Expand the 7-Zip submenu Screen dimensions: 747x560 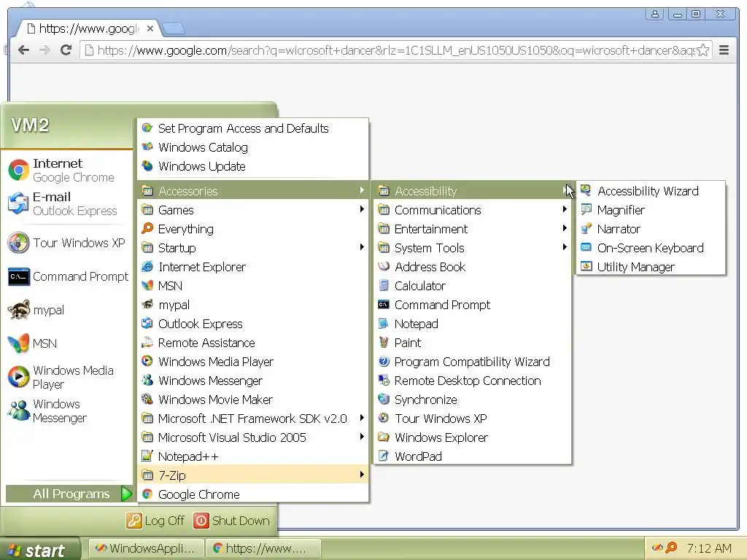(253, 475)
